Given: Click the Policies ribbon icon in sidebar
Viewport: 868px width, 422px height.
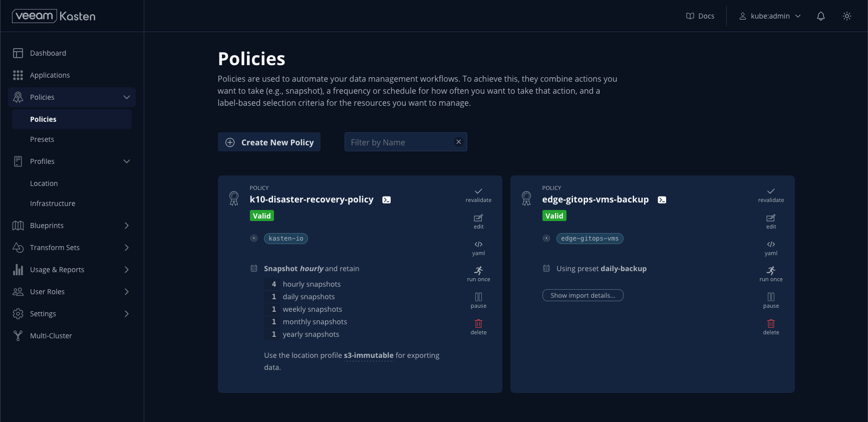Looking at the screenshot, I should click(x=18, y=97).
